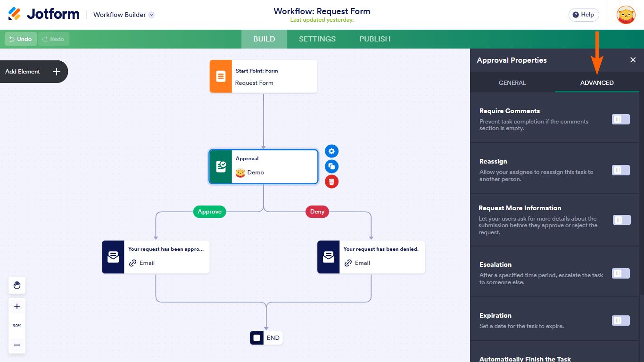This screenshot has width=644, height=362.
Task: Enable the Escalation toggle
Action: [620, 273]
